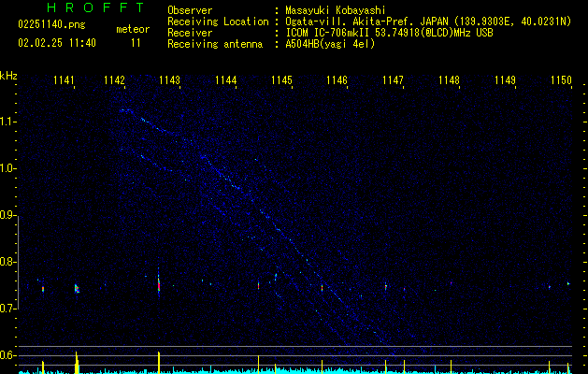Screen dimensions: 588x374
Task: Click the 1144 time axis label
Action: coord(226,80)
